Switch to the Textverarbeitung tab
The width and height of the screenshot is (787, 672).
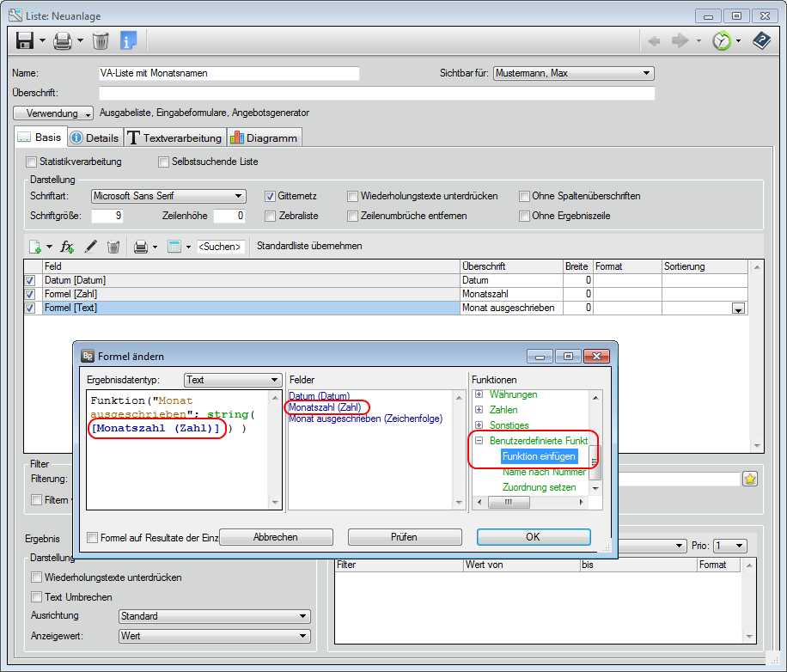174,137
